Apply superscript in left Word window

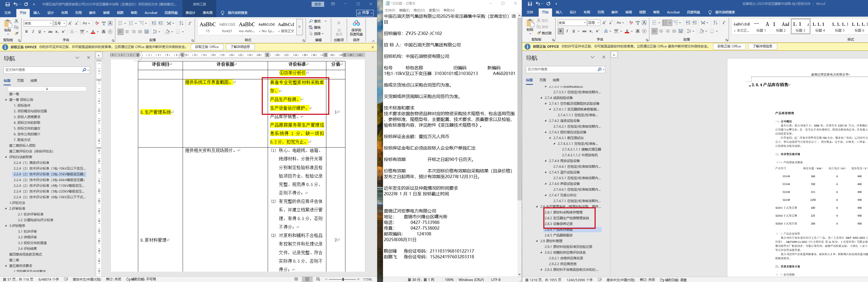tap(63, 32)
